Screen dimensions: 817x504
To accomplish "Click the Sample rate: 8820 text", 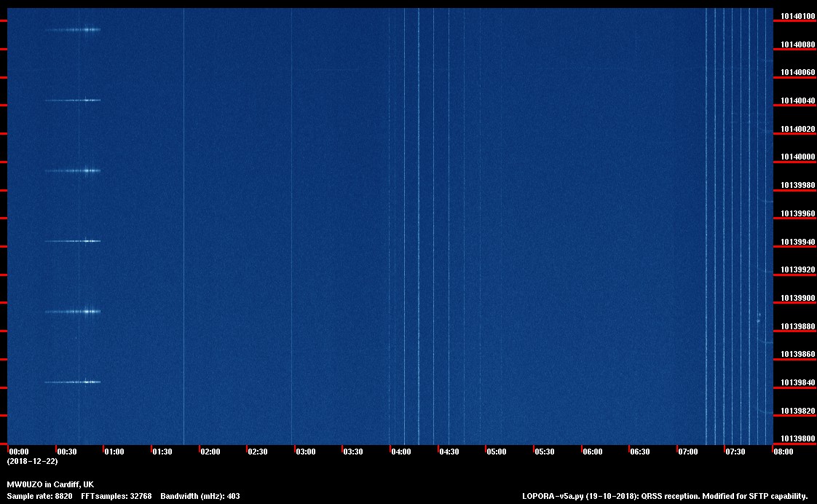I will tap(39, 496).
